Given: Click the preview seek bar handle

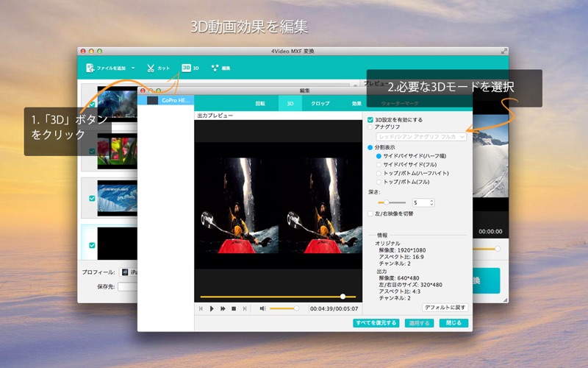Looking at the screenshot, I should click(343, 297).
